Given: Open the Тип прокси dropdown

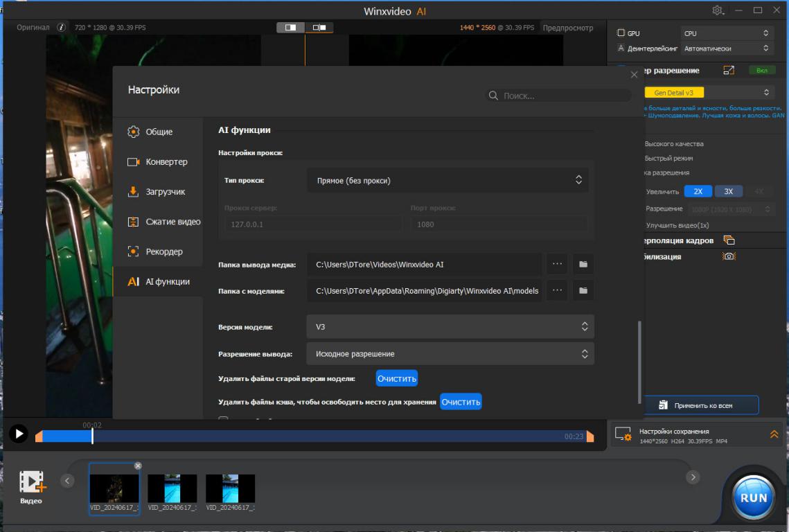Looking at the screenshot, I should point(447,181).
